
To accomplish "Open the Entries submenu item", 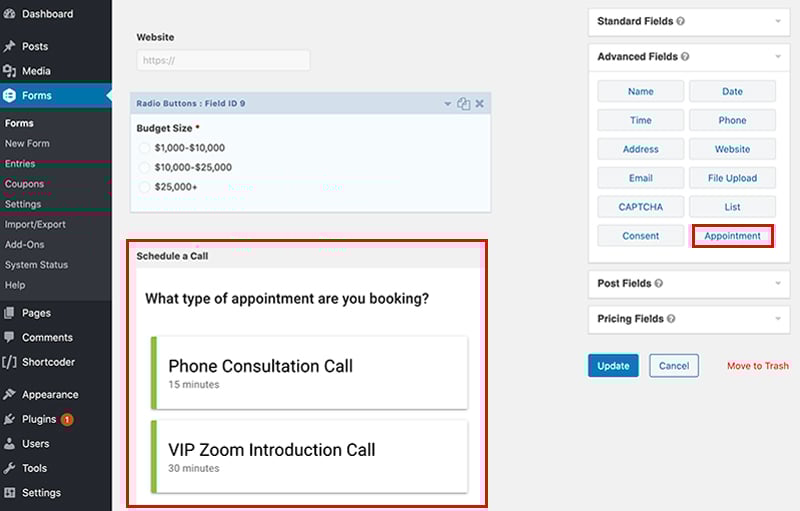I will [20, 164].
